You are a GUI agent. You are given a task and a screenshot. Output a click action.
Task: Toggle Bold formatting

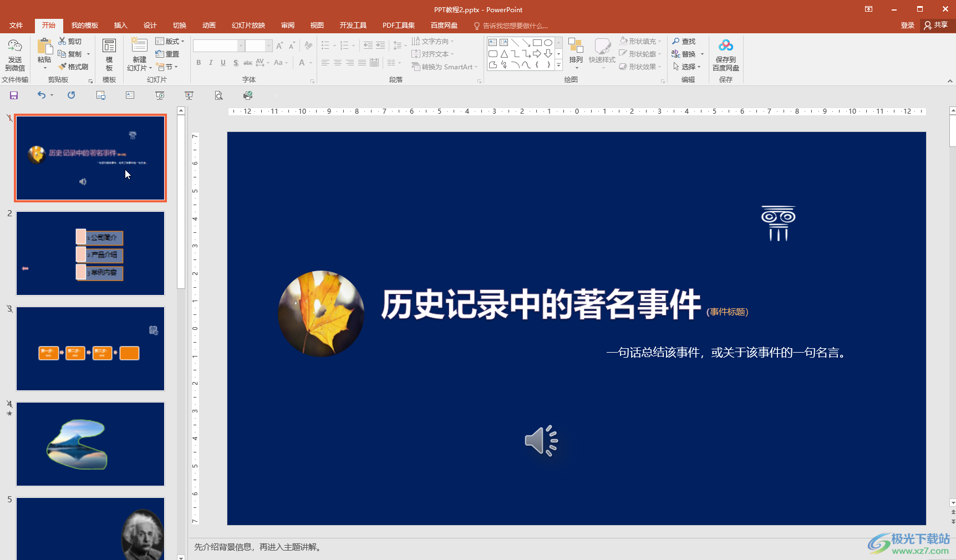coord(199,63)
